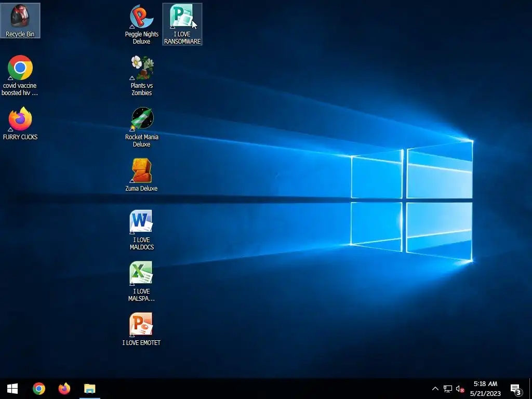
Task: Select the I LOVE EMOTET PowerPoint shortcut
Action: (x=141, y=329)
